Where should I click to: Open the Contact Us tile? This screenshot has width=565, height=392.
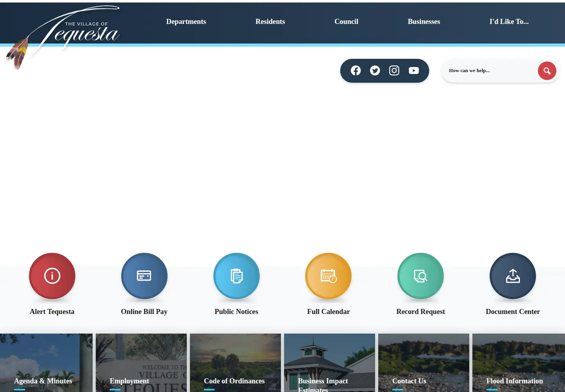(x=424, y=363)
